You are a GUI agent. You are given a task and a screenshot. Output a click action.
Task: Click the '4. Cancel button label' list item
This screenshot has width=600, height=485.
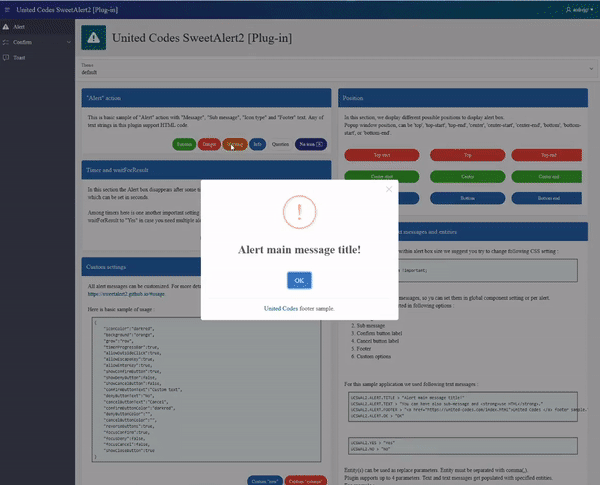[375, 341]
